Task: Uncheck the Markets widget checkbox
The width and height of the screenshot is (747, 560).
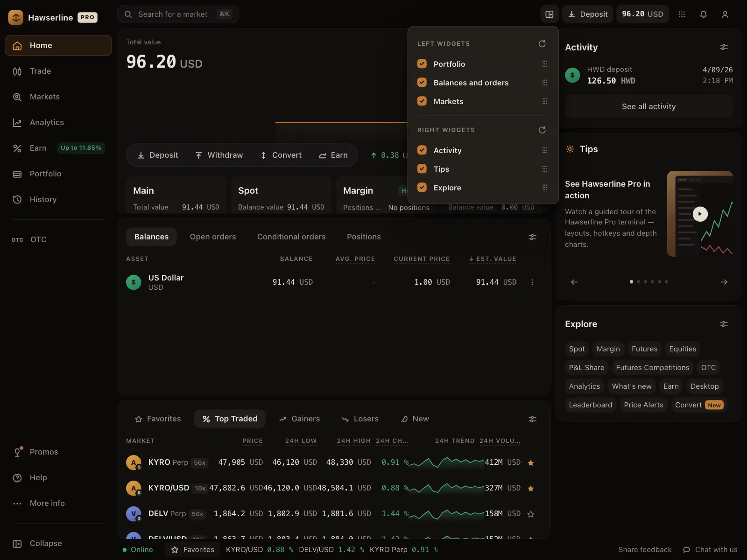Action: coord(422,101)
